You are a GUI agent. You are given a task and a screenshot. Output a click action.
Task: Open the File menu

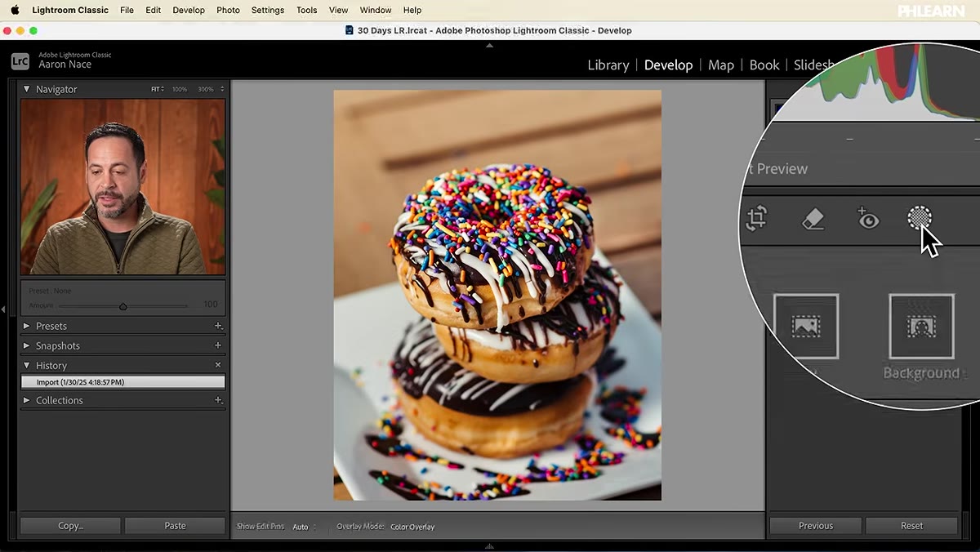pos(127,10)
